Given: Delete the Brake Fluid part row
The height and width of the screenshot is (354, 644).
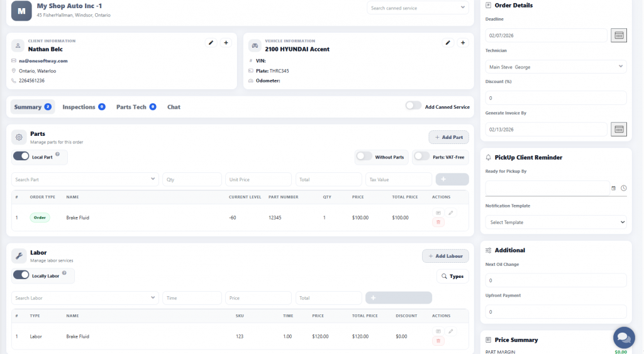Looking at the screenshot, I should 438,222.
